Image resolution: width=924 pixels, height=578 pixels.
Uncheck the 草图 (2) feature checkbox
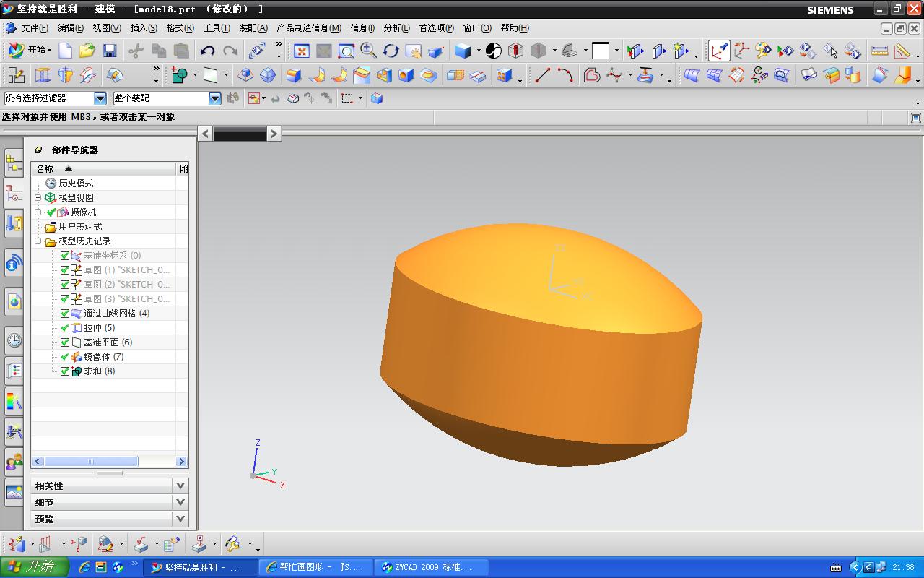pyautogui.click(x=65, y=285)
